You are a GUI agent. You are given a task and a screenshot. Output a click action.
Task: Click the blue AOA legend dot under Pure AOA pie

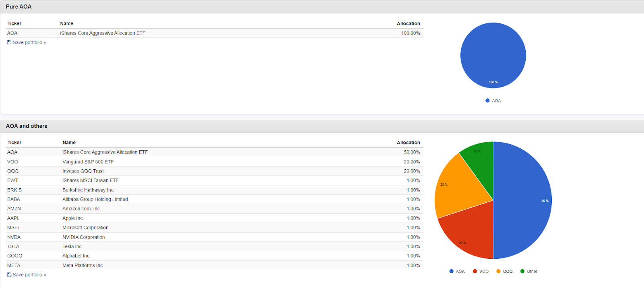coord(487,101)
